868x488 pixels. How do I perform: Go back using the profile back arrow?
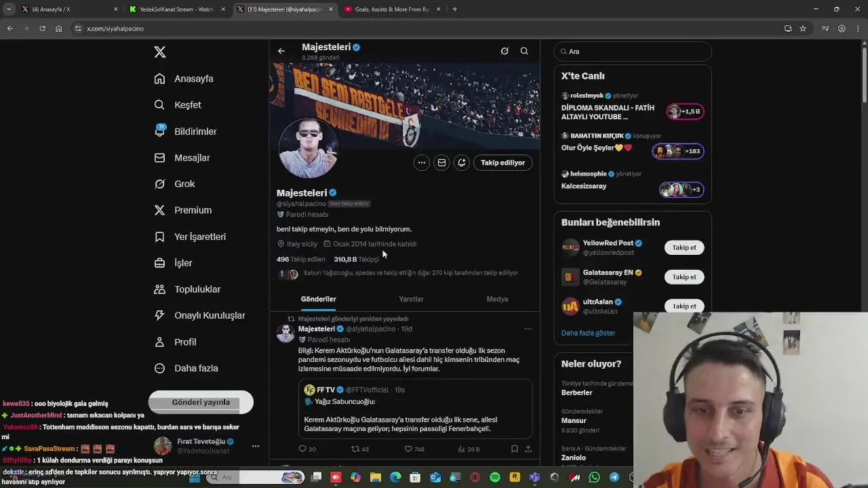[x=281, y=51]
